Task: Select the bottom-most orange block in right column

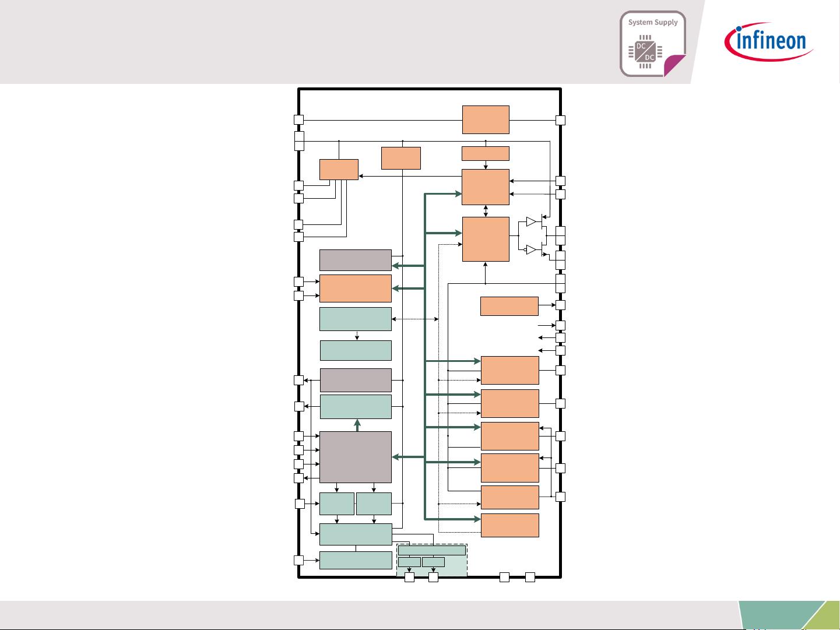Action: point(509,525)
